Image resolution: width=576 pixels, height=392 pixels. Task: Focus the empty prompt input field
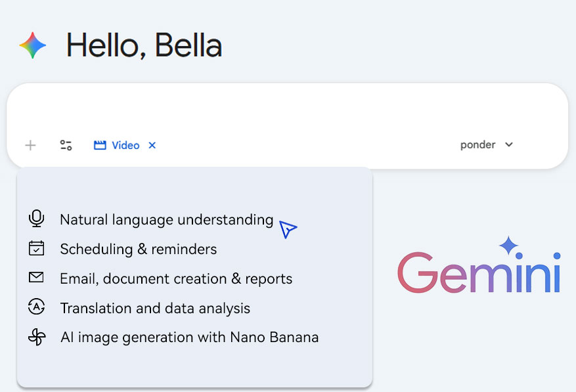point(286,108)
